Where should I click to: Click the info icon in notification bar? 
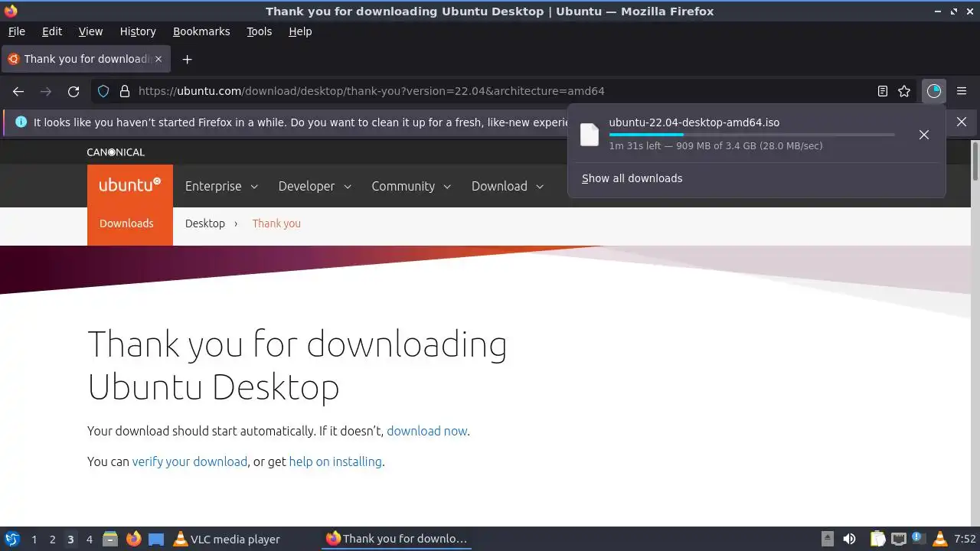click(21, 122)
